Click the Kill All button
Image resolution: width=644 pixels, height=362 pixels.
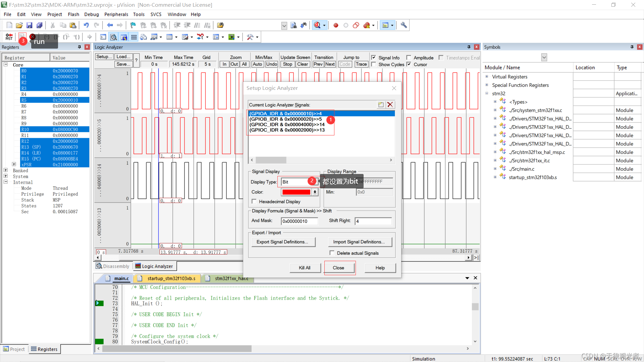click(x=305, y=268)
